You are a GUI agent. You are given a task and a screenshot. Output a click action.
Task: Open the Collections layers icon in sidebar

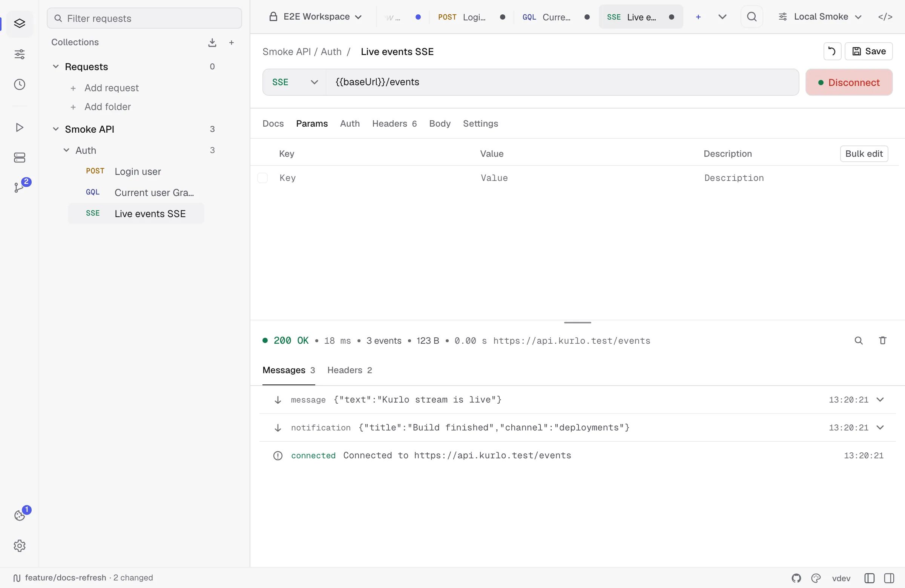19,24
